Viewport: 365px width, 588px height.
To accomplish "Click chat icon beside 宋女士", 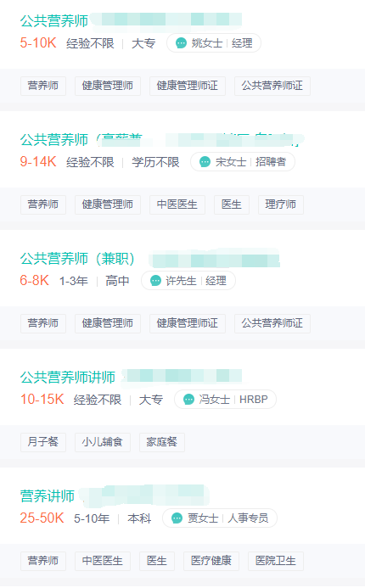I will 205,162.
